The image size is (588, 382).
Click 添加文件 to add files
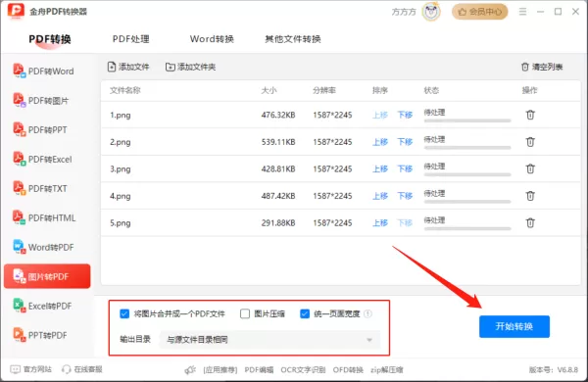(x=128, y=67)
